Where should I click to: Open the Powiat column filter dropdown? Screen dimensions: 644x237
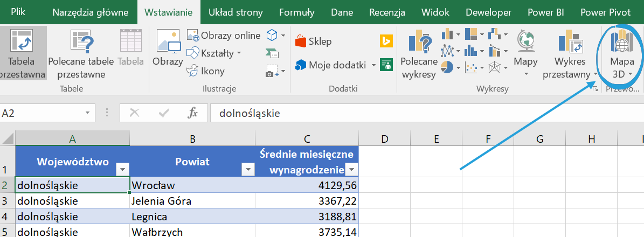click(248, 170)
